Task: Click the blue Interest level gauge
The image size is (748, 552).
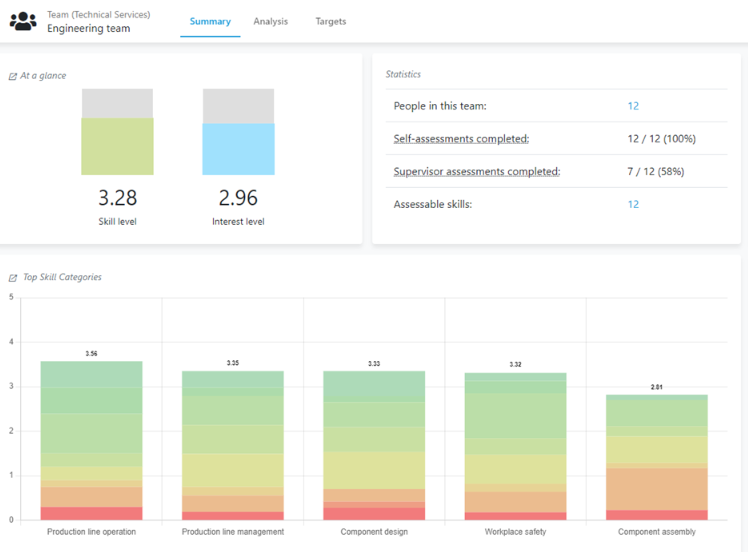Action: tap(238, 149)
